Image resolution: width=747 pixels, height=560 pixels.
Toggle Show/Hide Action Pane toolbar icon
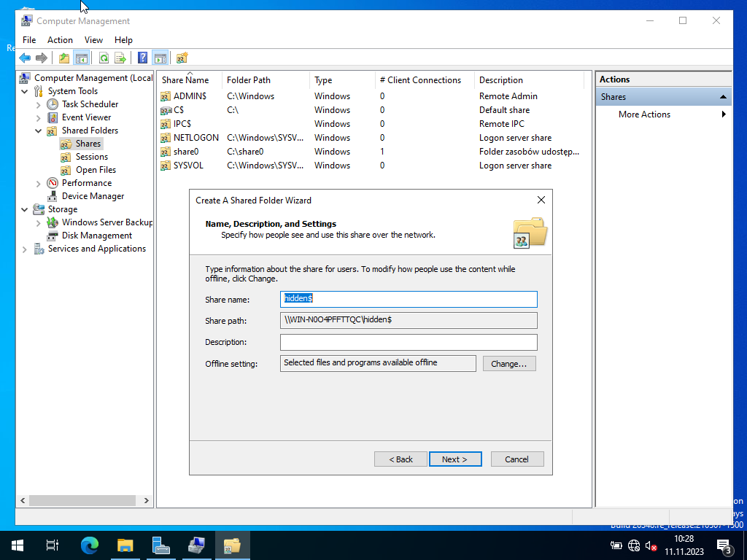click(x=160, y=58)
